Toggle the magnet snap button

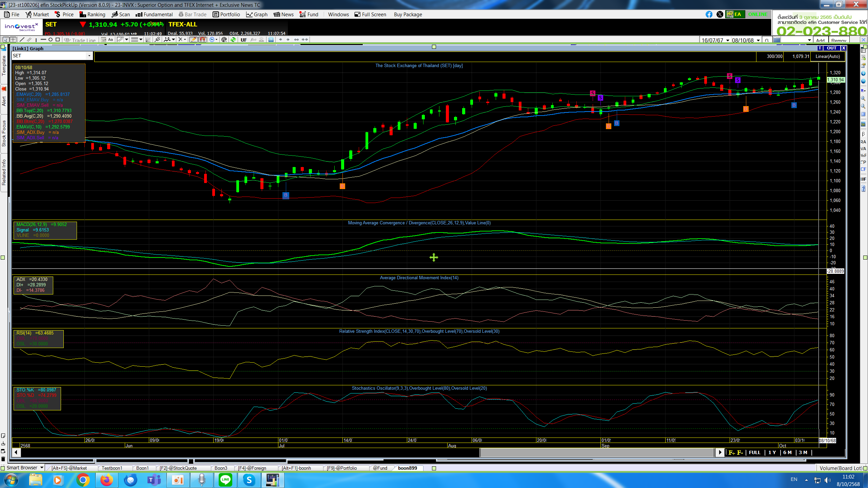pyautogui.click(x=202, y=40)
